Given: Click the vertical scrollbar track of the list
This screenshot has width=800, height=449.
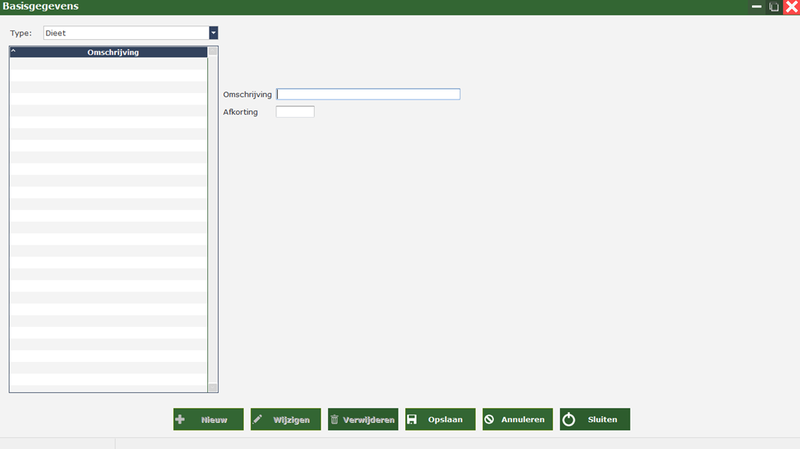Looking at the screenshot, I should 213,220.
